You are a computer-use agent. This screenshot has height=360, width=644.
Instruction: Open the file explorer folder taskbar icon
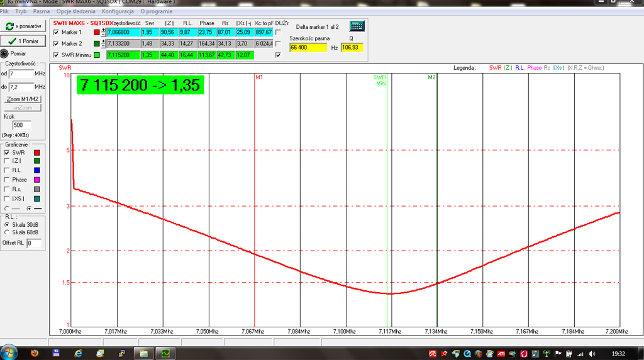tap(144, 354)
